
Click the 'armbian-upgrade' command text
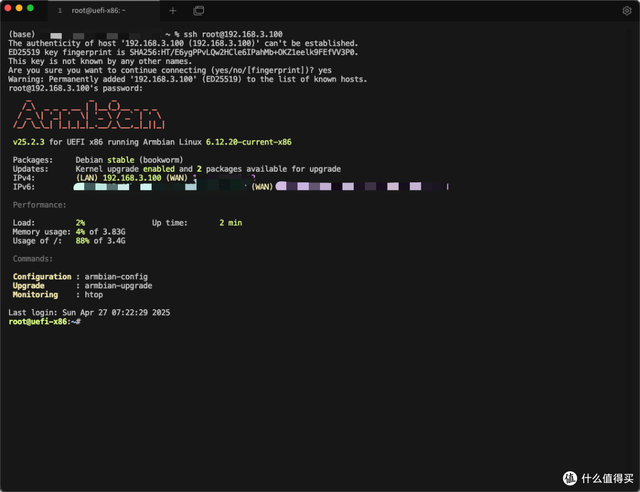click(x=118, y=286)
